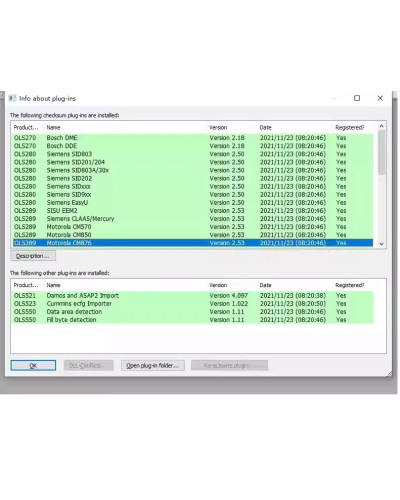Click the 2021/11/23 (08:20:38) date cell

(x=293, y=295)
